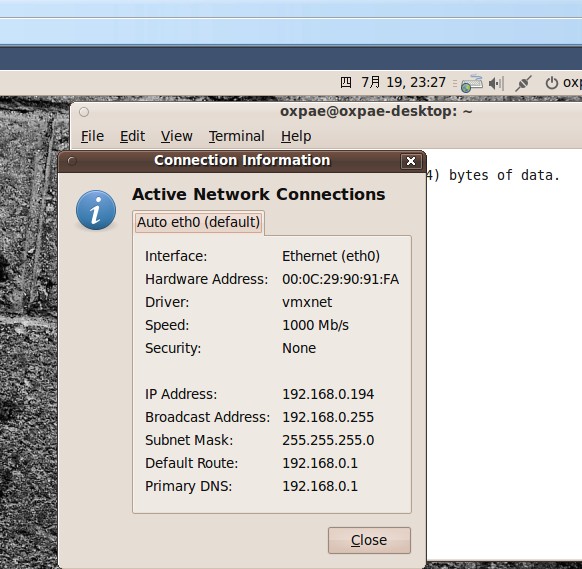Click the Close button

[369, 540]
